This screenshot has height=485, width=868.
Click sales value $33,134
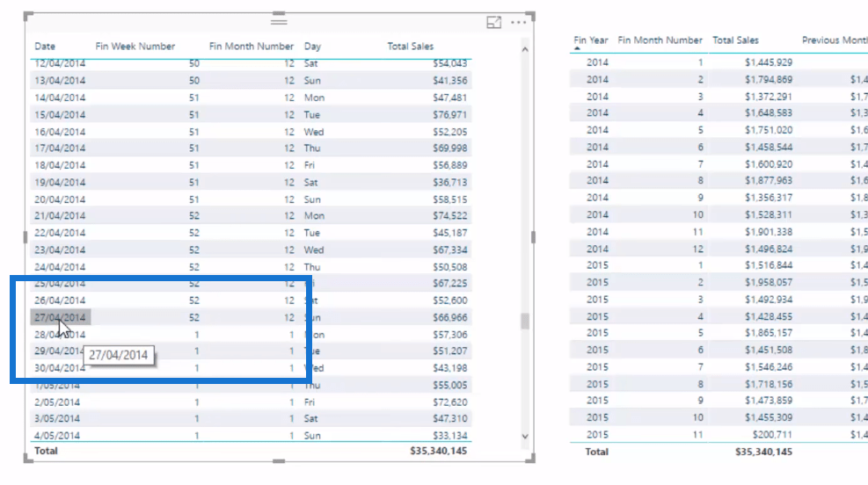tap(450, 436)
